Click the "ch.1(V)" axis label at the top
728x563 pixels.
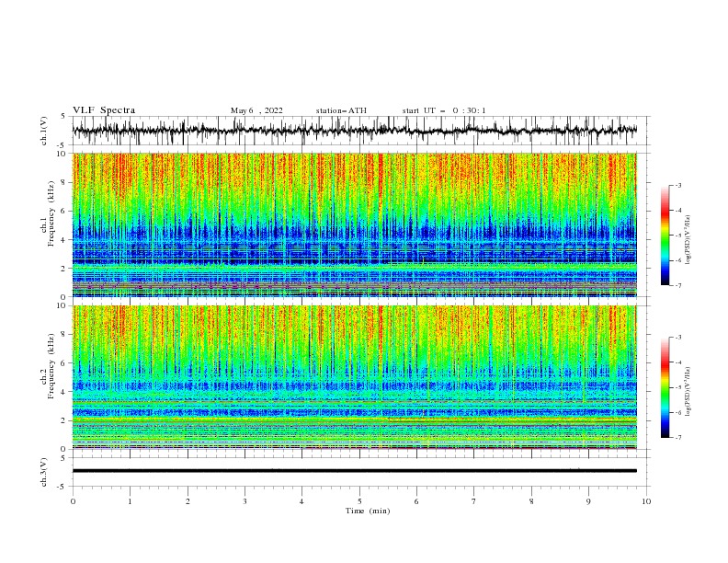point(44,131)
